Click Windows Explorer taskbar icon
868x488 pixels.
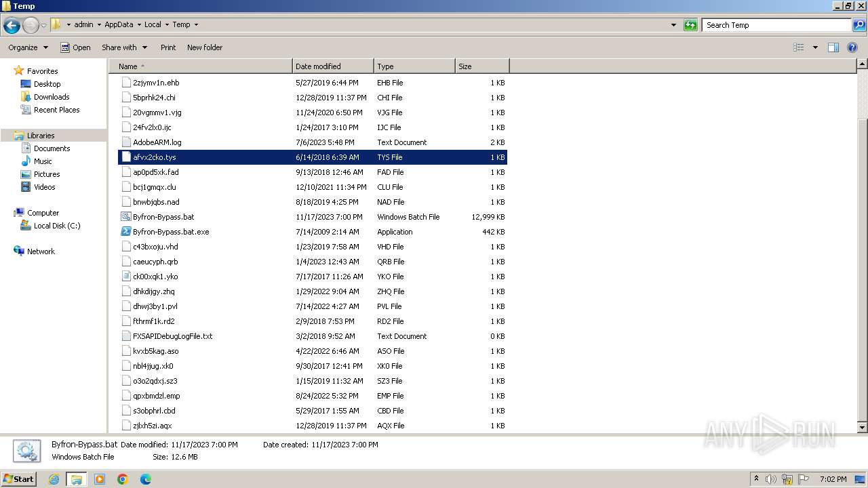[77, 479]
